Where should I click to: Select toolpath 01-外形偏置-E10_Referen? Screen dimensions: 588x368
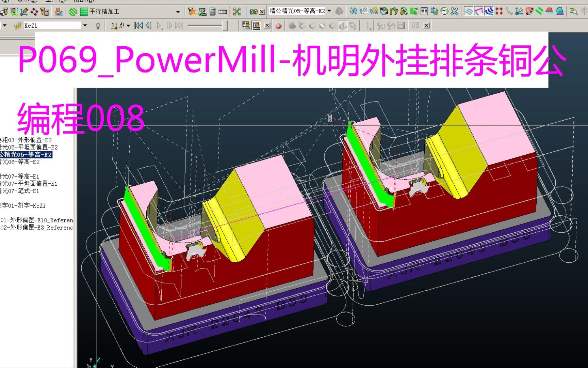(37, 220)
